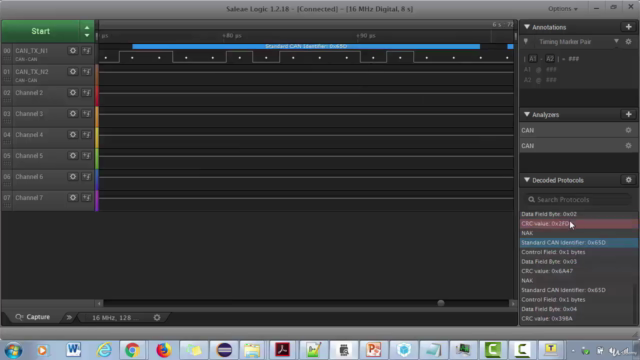Open PowerPoint from the taskbar
The height and width of the screenshot is (360, 640).
pyautogui.click(x=373, y=350)
